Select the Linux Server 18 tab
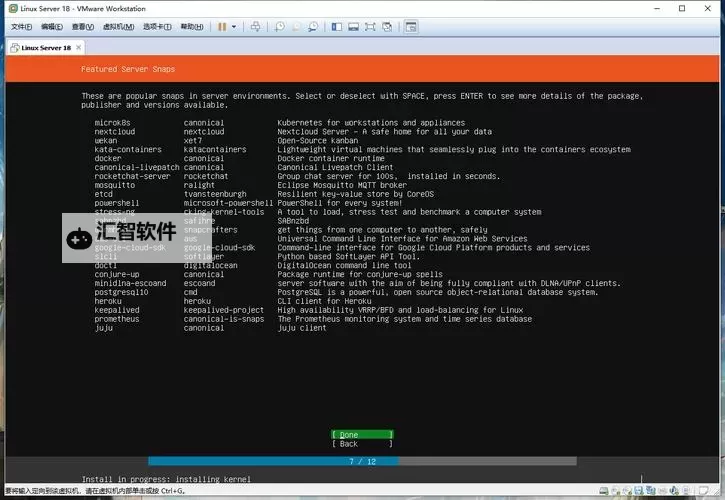Image resolution: width=725 pixels, height=500 pixels. [46, 48]
